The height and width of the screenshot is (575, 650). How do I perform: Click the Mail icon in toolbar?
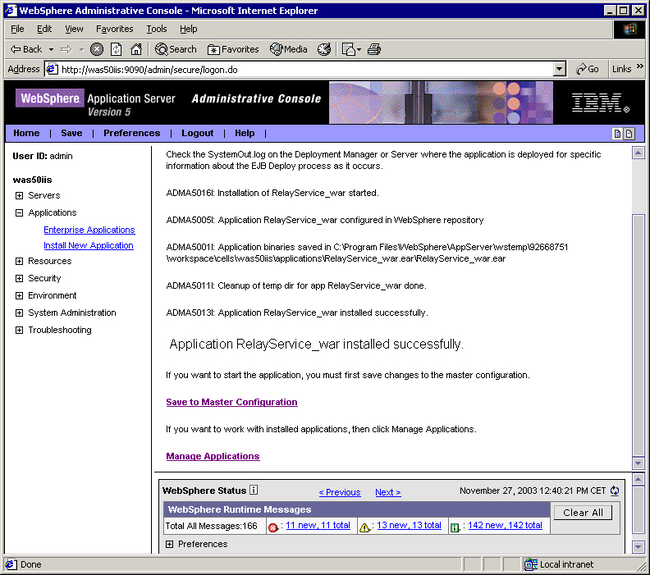point(348,49)
